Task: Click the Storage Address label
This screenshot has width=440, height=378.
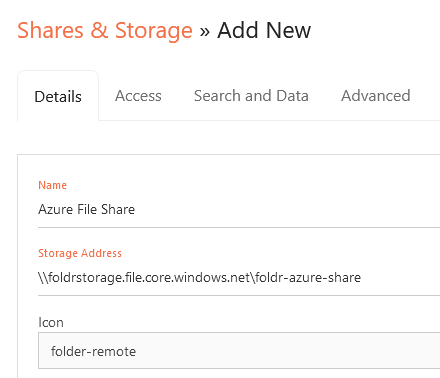Action: pos(80,253)
